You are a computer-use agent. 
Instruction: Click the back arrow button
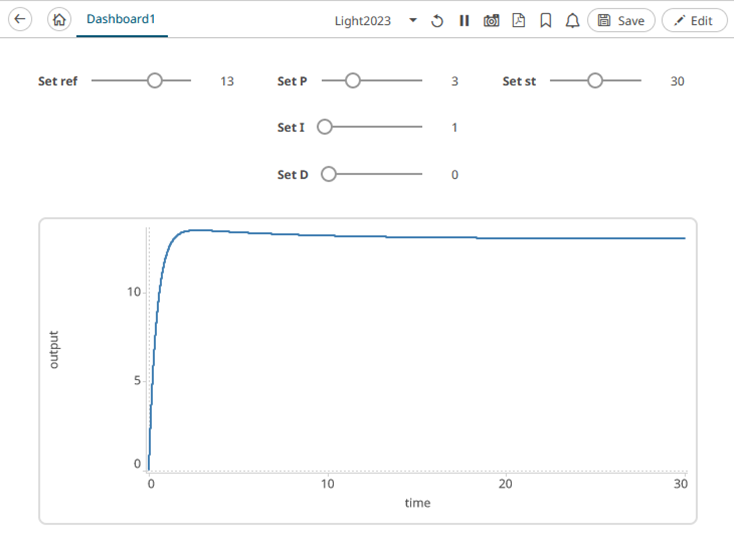click(x=20, y=20)
